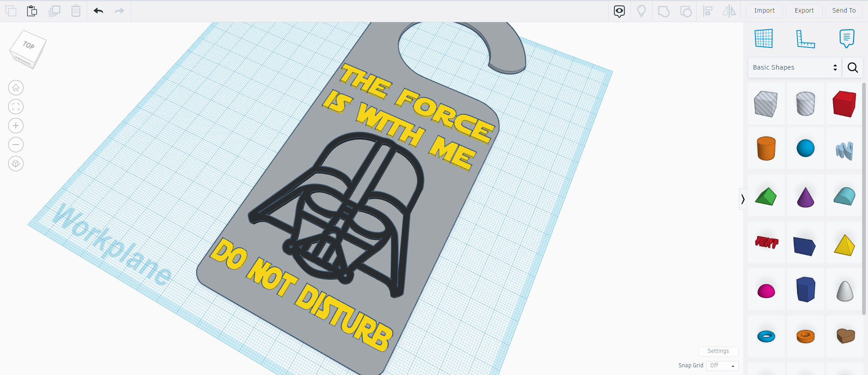Collapse the shapes panel with the chevron
The height and width of the screenshot is (375, 868).
[x=742, y=199]
